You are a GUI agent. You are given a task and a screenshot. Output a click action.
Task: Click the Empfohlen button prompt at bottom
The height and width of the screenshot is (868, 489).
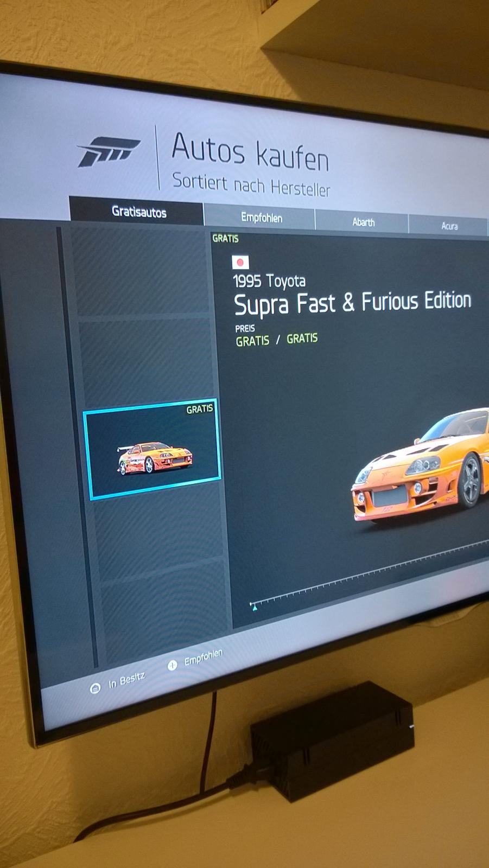pyautogui.click(x=195, y=659)
